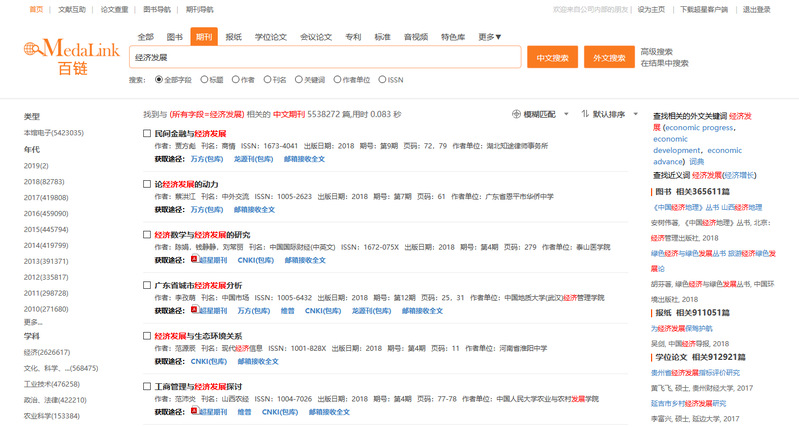Screen dimensions: 799x427
Task: Open the 学位论文 tab
Action: pyautogui.click(x=270, y=37)
